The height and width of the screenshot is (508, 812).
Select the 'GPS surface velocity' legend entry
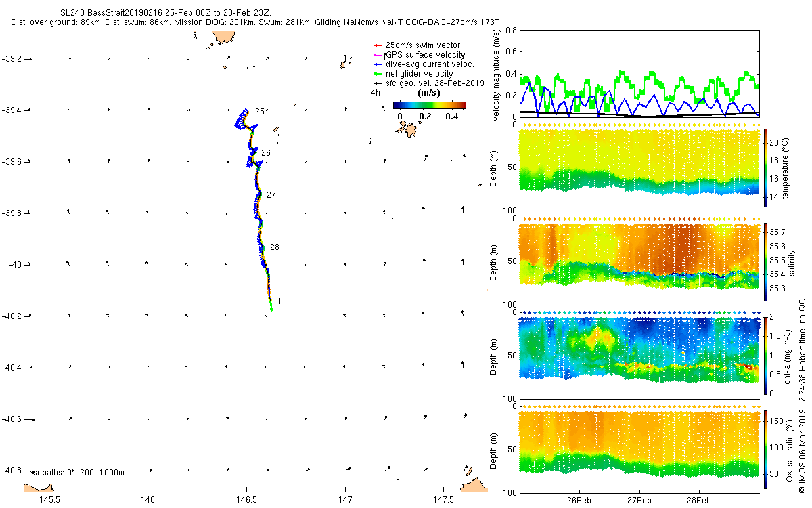coord(419,55)
